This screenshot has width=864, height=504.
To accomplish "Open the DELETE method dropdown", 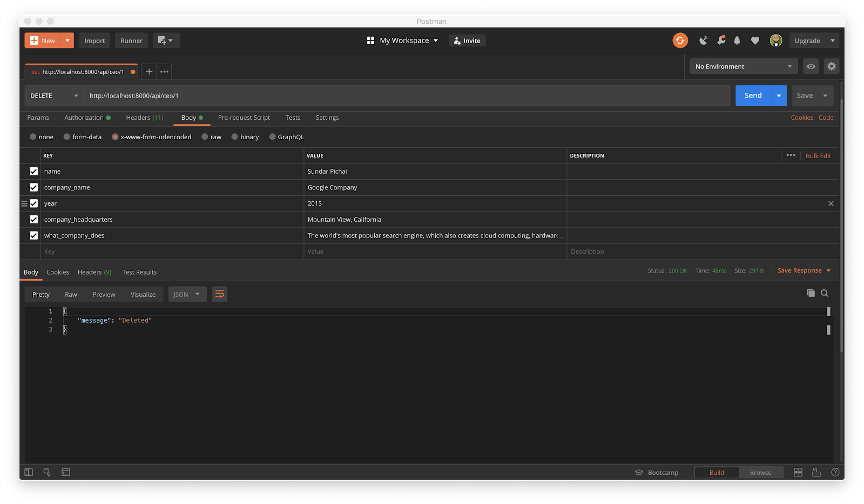I will click(54, 96).
